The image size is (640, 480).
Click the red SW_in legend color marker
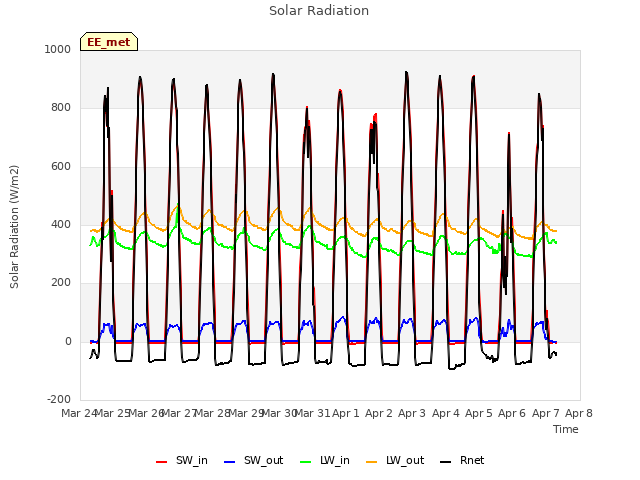click(x=162, y=462)
